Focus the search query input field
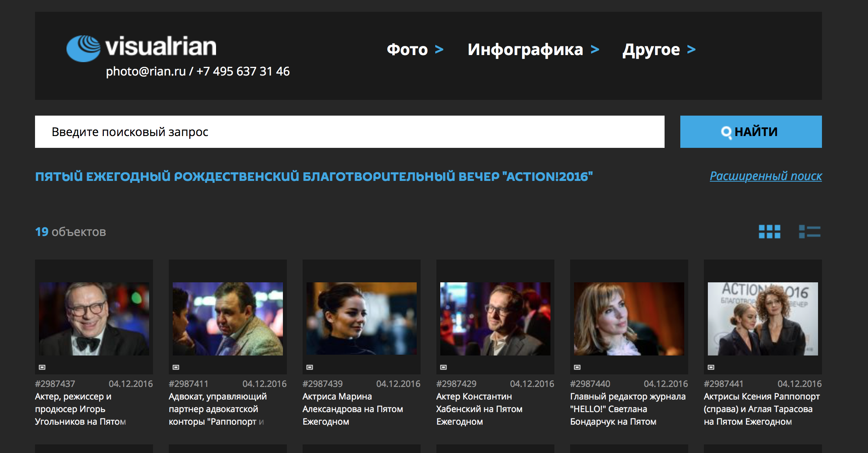868x453 pixels. click(x=350, y=132)
